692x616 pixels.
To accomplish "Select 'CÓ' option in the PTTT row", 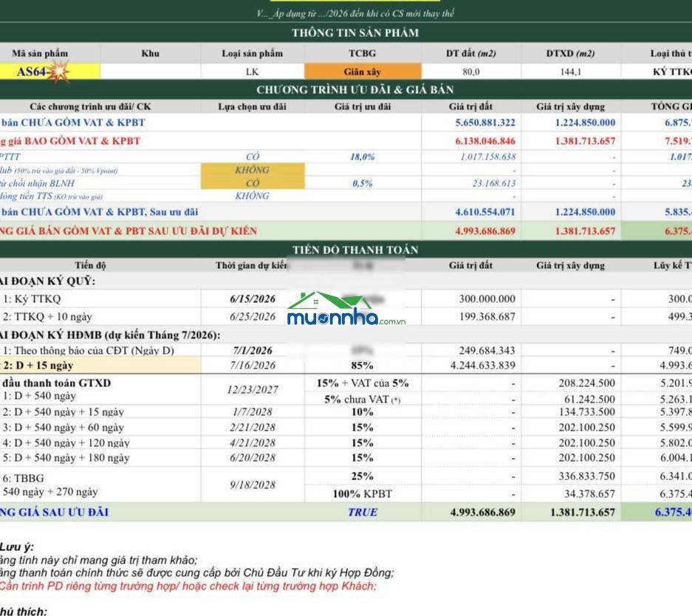I will point(253,157).
